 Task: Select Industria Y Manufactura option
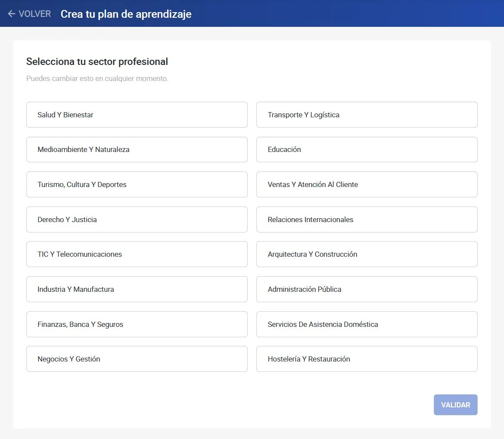tap(137, 289)
